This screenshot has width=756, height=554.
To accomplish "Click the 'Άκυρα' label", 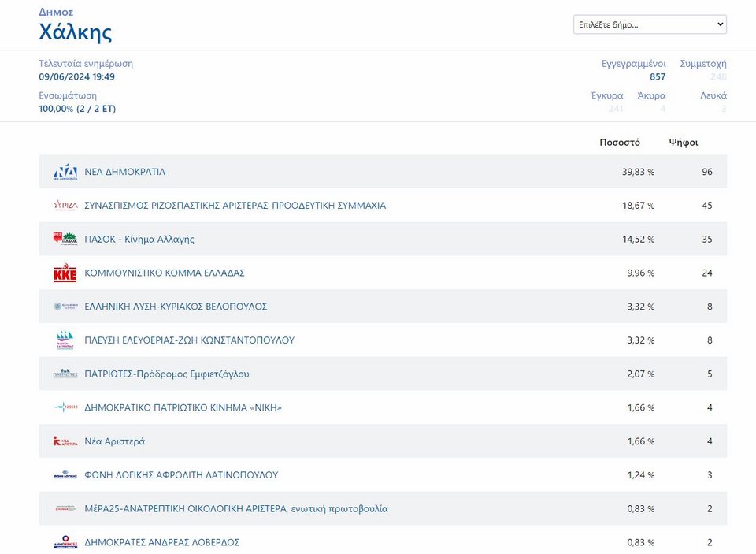I will (x=651, y=95).
